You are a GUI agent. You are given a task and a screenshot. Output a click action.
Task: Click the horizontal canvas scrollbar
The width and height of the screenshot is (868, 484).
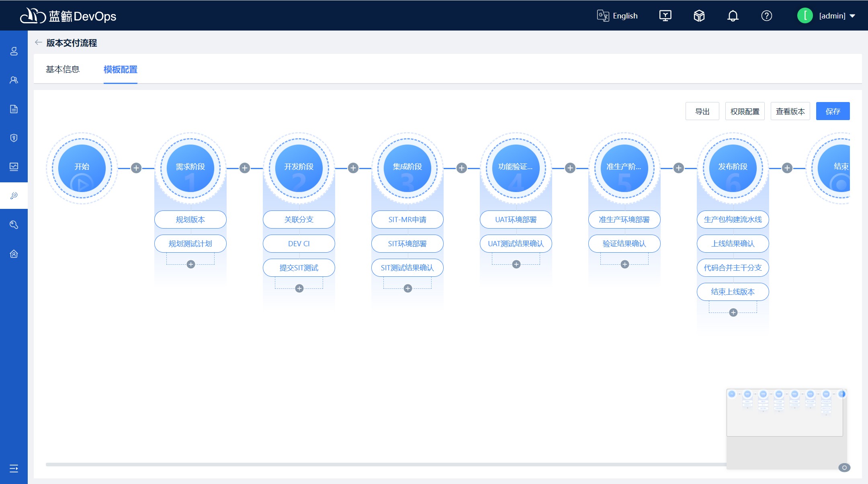point(386,465)
